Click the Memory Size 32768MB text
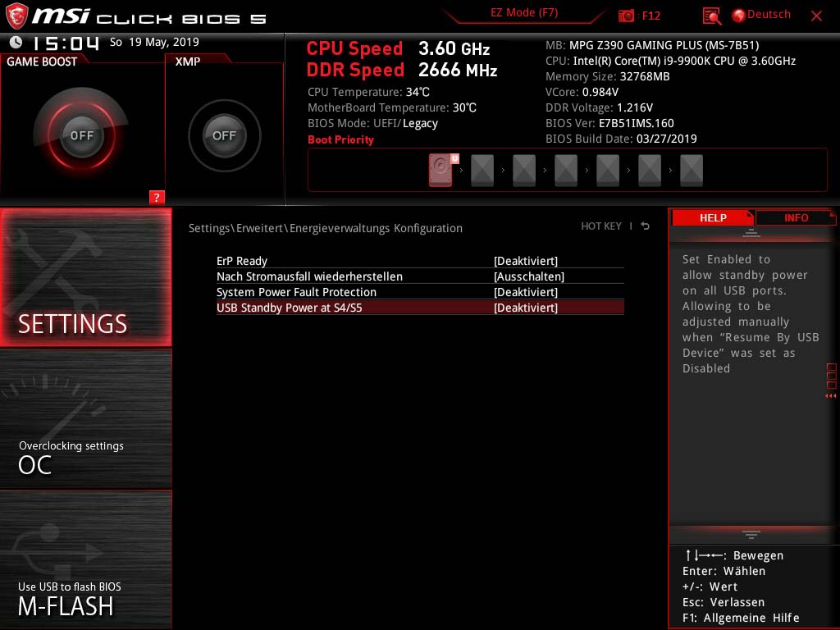Image resolution: width=840 pixels, height=630 pixels. 608,76
